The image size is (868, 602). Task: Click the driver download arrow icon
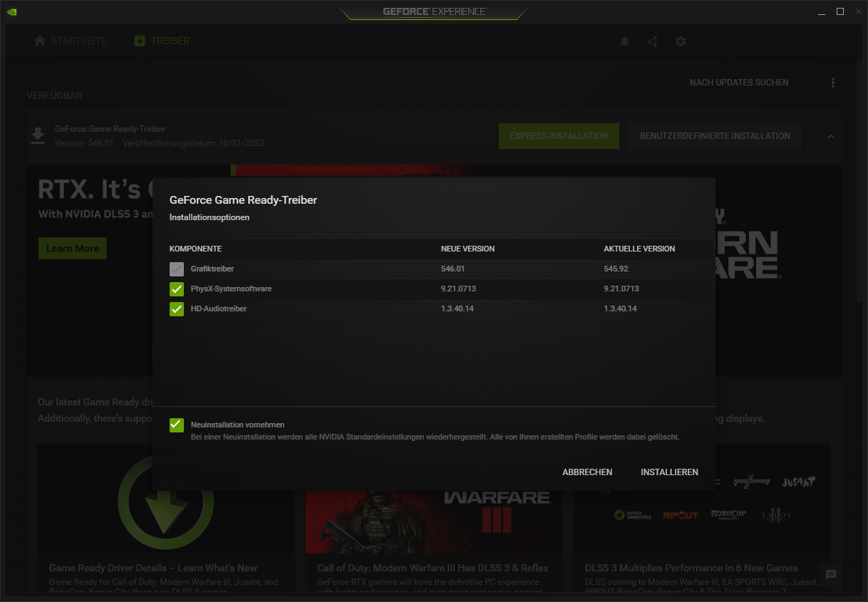(38, 135)
